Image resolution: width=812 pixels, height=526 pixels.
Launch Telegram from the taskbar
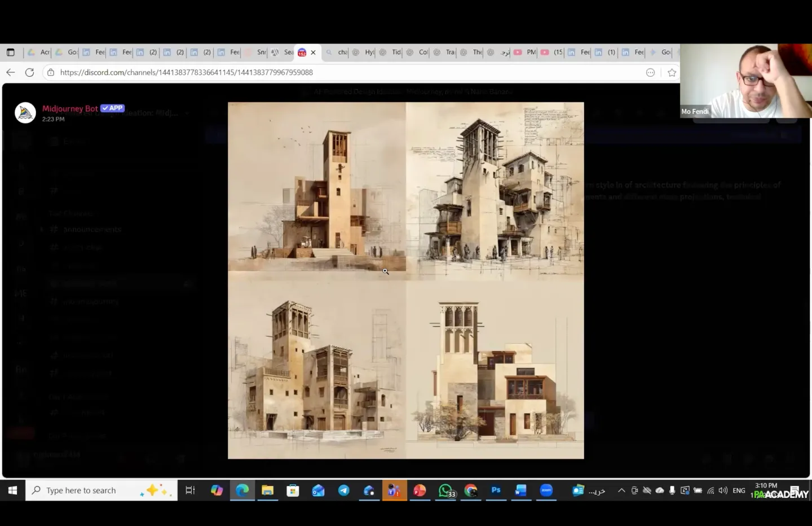pos(343,490)
